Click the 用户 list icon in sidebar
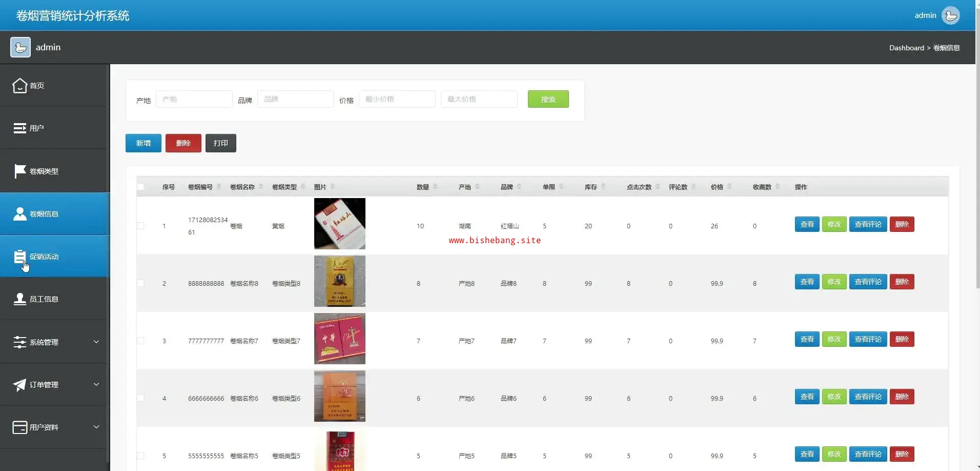The height and width of the screenshot is (471, 980). [x=19, y=128]
